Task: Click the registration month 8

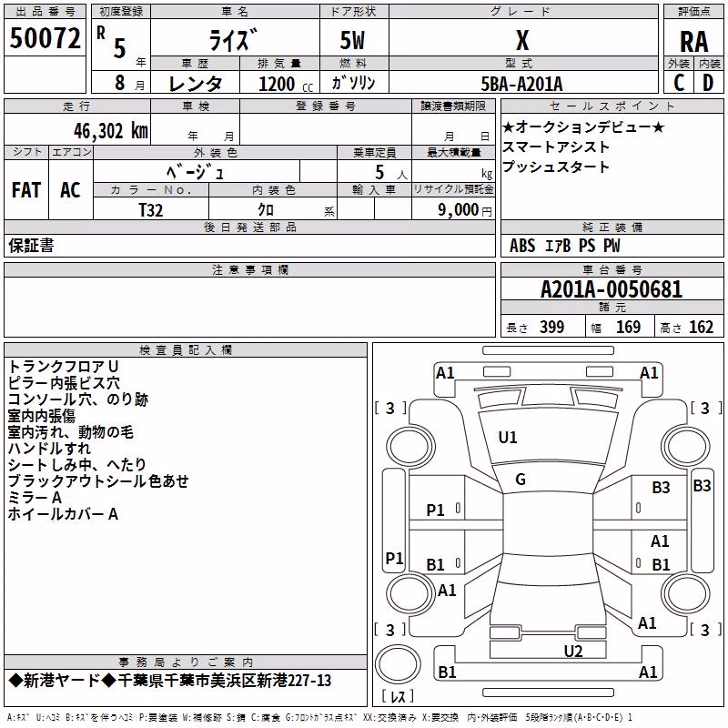Action: click(x=120, y=83)
